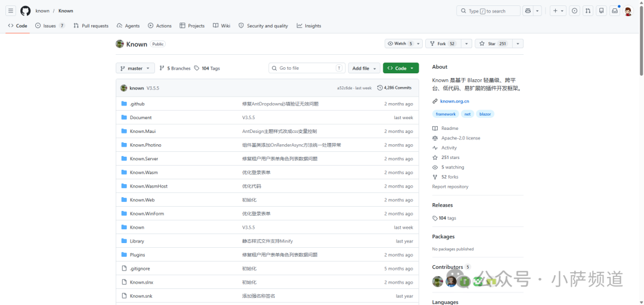
Task: Click the GitHub logo
Action: click(x=26, y=11)
